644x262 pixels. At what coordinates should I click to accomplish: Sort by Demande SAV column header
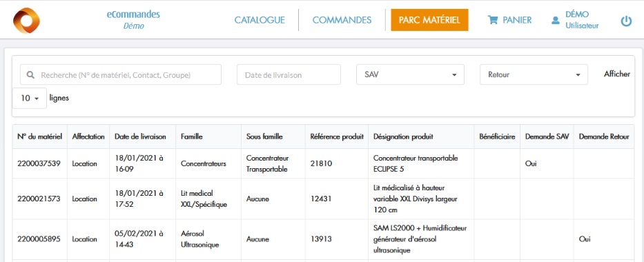(x=547, y=137)
